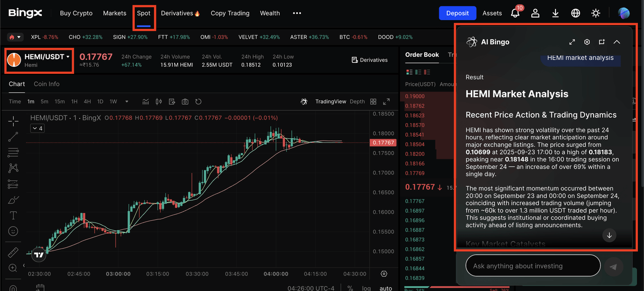
Task: Open the Wealth menu
Action: [270, 13]
